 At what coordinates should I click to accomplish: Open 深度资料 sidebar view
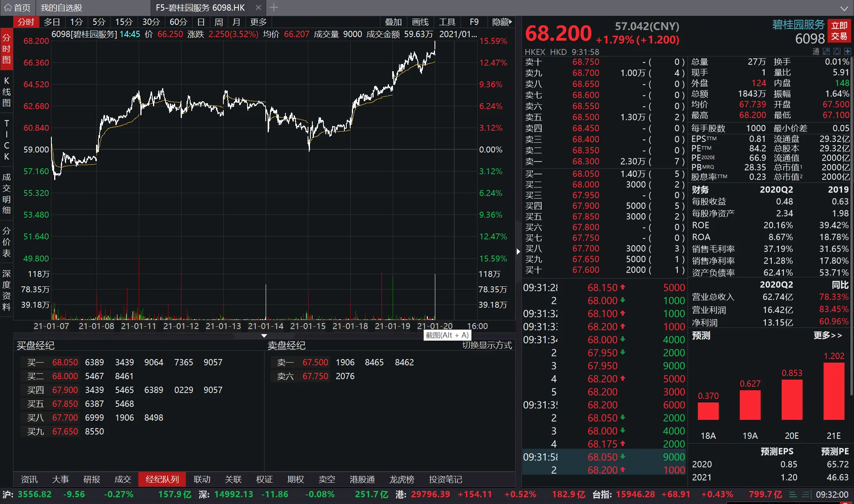[6, 290]
